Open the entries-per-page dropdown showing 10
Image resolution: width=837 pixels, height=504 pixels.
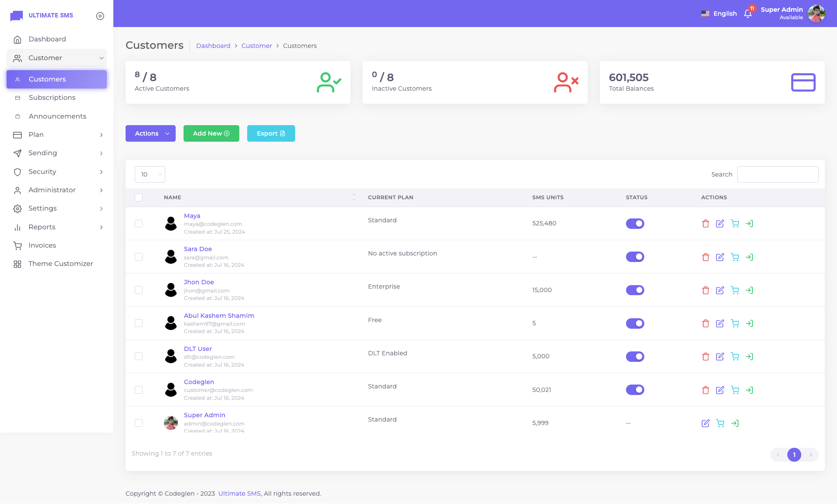point(150,174)
